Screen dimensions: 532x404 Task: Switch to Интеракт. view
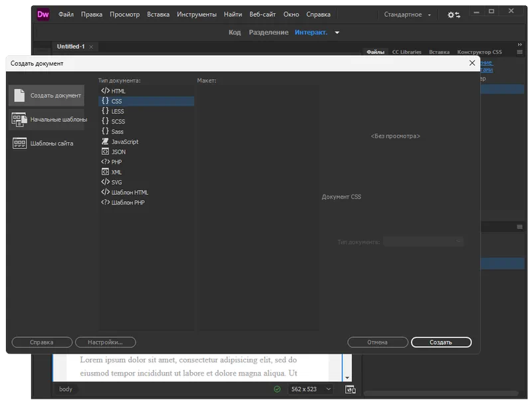pyautogui.click(x=311, y=33)
